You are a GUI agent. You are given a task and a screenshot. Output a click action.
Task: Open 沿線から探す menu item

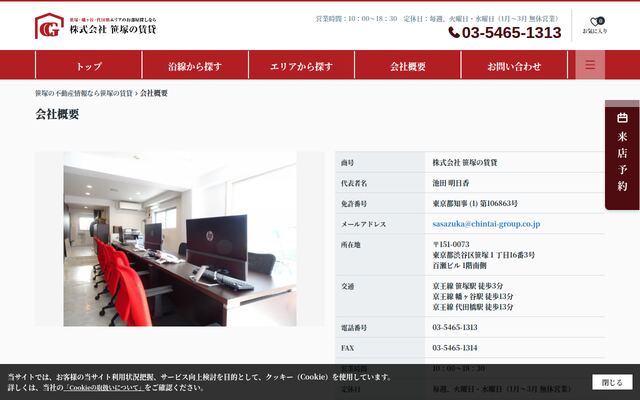click(x=195, y=65)
